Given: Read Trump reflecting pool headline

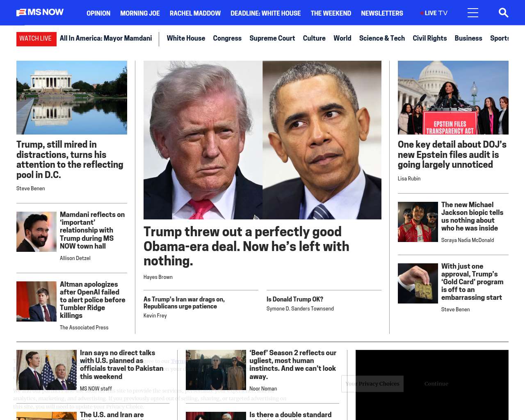Looking at the screenshot, I should click(x=70, y=160).
